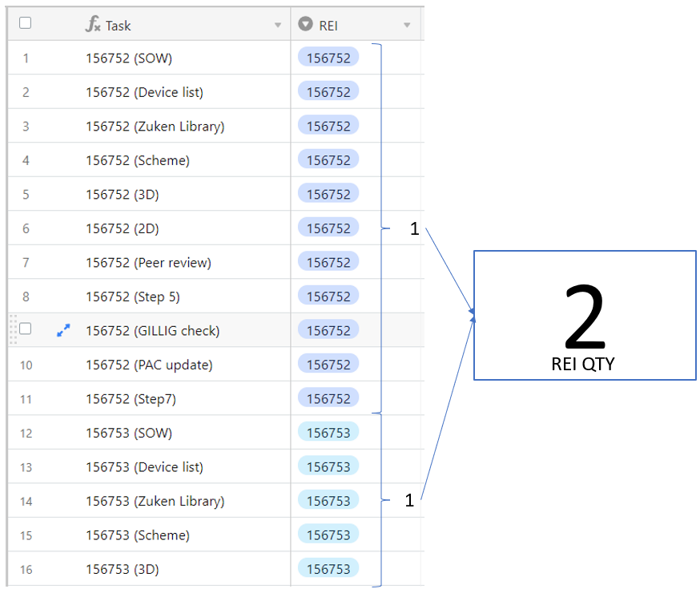Viewport: 700px width, 589px height.
Task: Open the REI column dropdown arrow
Action: point(407,25)
